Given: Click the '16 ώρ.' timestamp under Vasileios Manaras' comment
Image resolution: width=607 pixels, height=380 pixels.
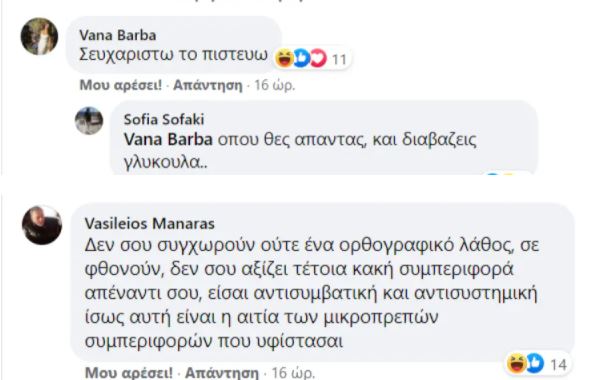Looking at the screenshot, I should coord(293,373).
